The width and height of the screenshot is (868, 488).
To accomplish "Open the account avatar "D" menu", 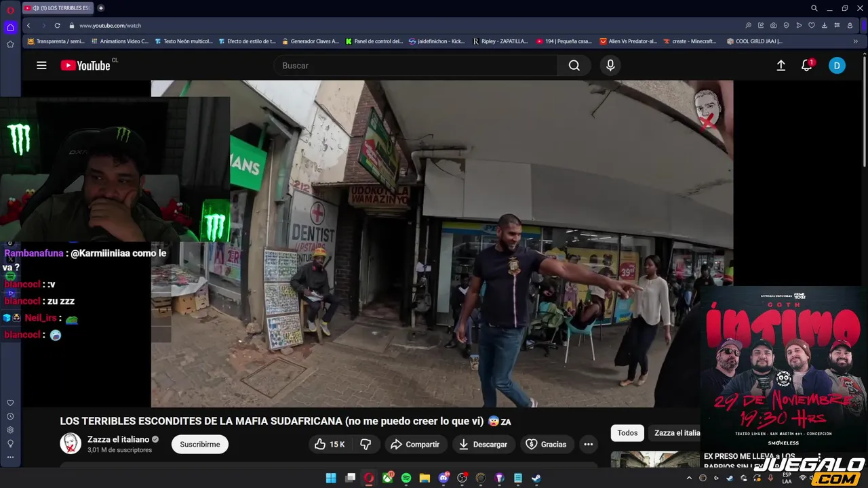I will coord(837,65).
